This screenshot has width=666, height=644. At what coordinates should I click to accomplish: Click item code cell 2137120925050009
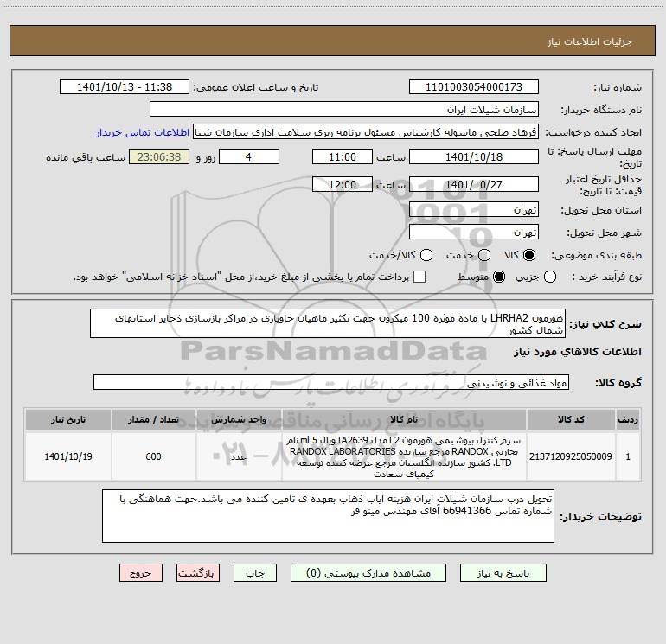click(x=571, y=456)
